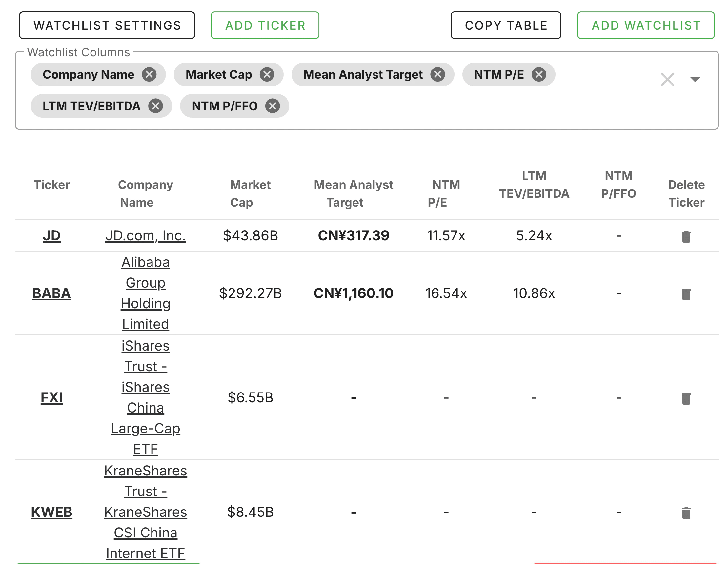Open Alibaba Group Holding Limited company link

(x=145, y=293)
